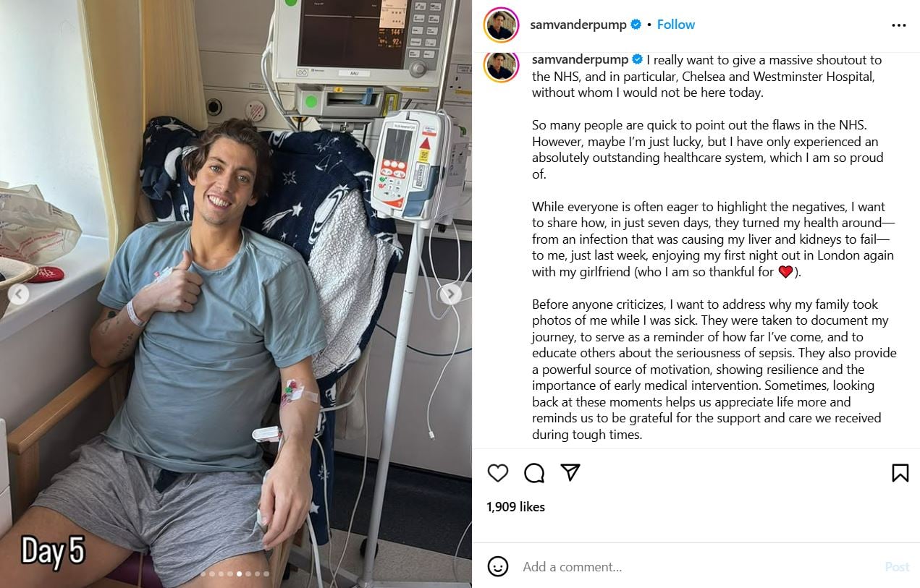Click the Day 5 hospital photo
This screenshot has width=920, height=588.
pyautogui.click(x=236, y=294)
